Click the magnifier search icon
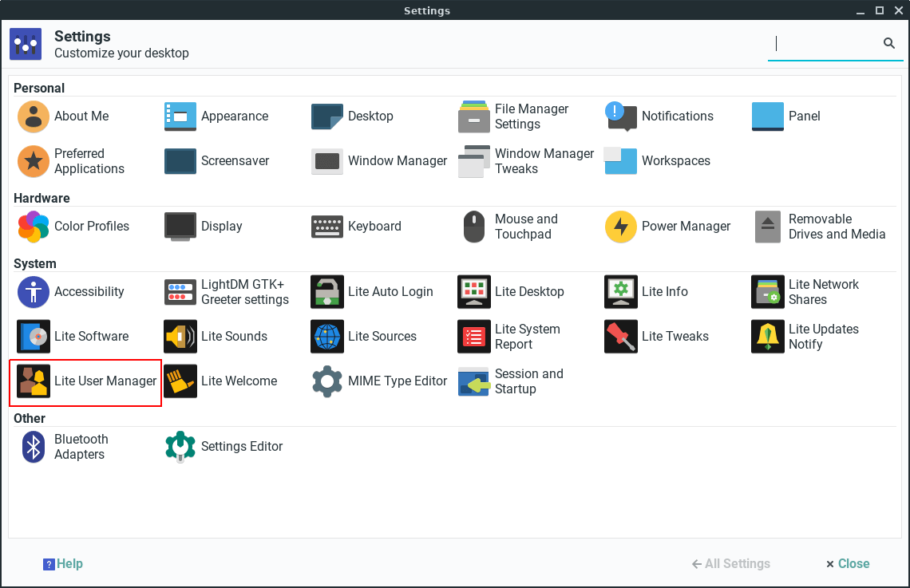This screenshot has width=910, height=588. coord(889,44)
